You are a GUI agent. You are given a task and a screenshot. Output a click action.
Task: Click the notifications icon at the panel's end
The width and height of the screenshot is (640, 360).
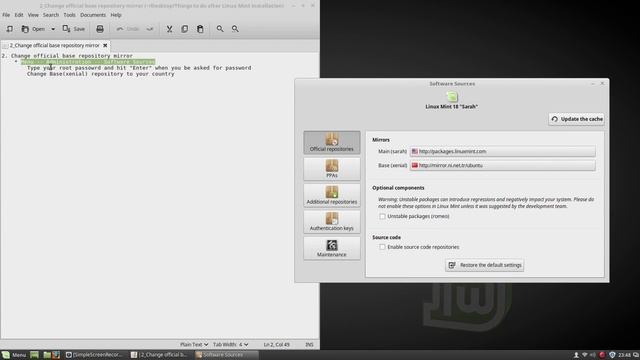tap(636, 355)
